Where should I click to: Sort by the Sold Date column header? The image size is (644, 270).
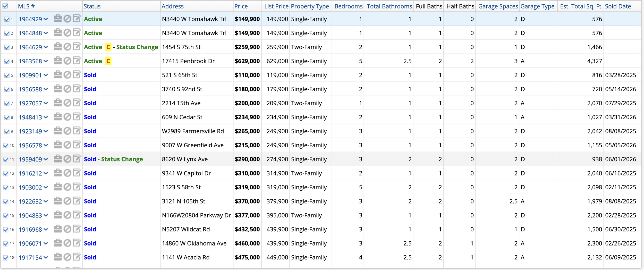click(x=618, y=6)
